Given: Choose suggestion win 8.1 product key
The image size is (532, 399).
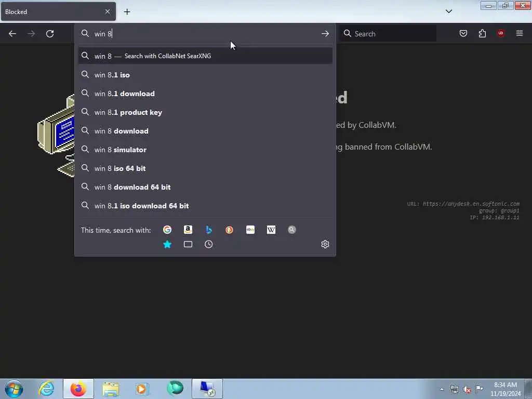Looking at the screenshot, I should point(205,112).
